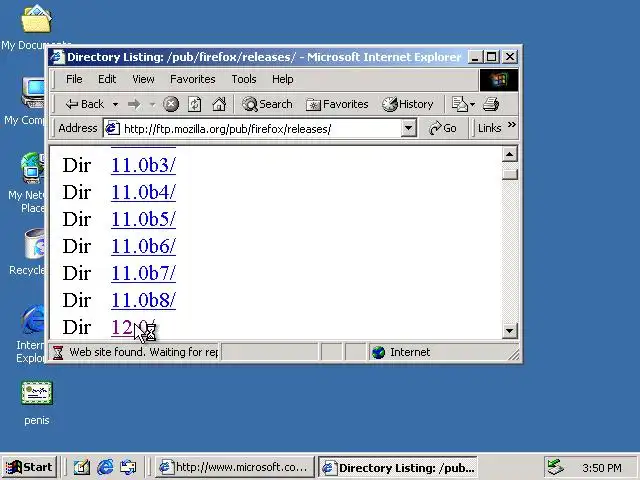
Task: Click the Windows logo throbber icon
Action: (x=499, y=80)
